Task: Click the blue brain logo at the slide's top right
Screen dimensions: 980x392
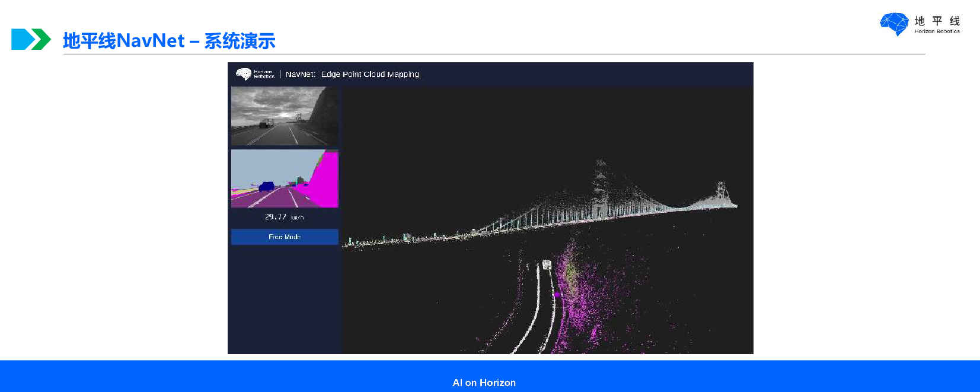Action: pos(894,24)
